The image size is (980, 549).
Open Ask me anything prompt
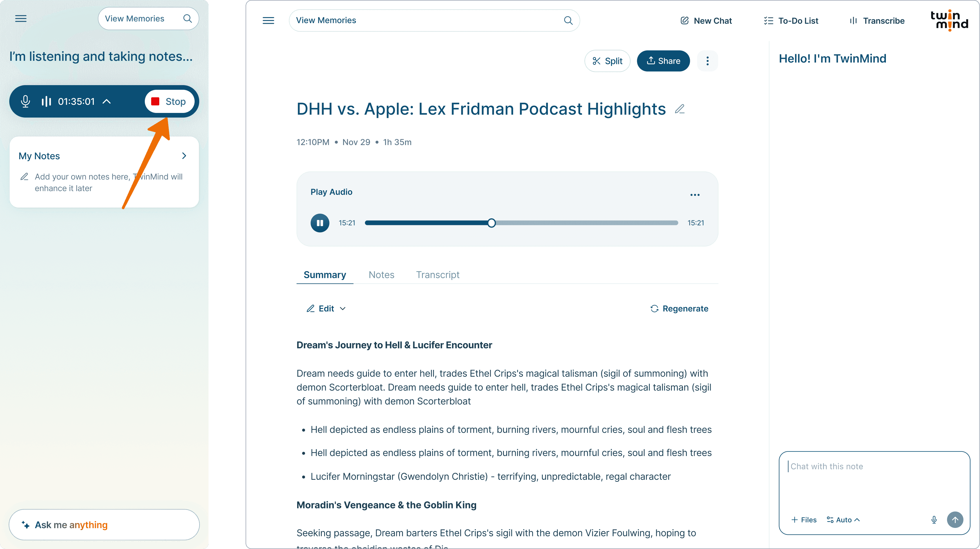(104, 524)
